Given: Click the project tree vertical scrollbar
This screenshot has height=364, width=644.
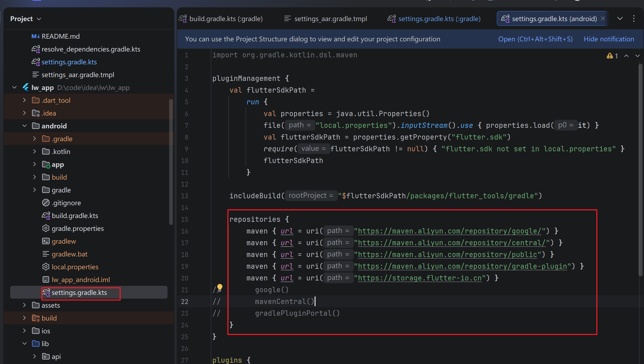Looking at the screenshot, I should (171, 161).
